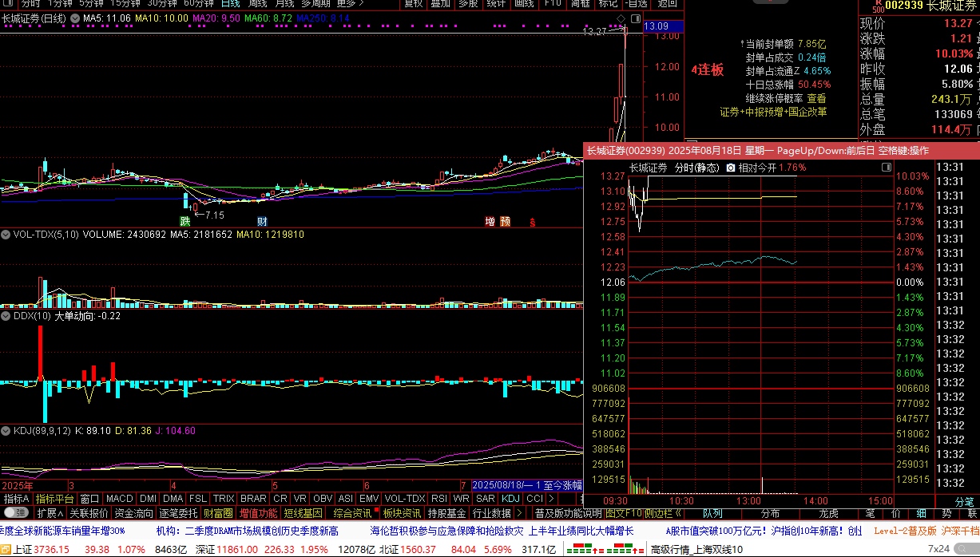Click the 7x24 news indicator
The height and width of the screenshot is (557, 980).
tap(938, 550)
